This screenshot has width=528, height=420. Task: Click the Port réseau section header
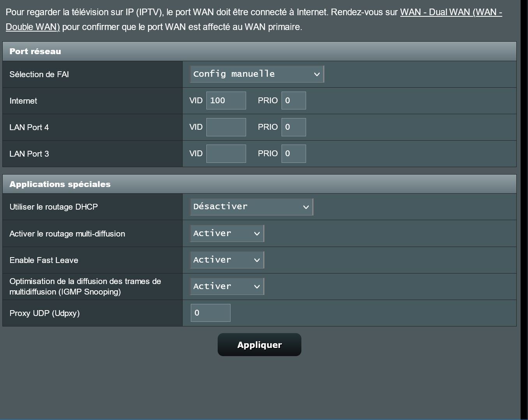(x=35, y=51)
